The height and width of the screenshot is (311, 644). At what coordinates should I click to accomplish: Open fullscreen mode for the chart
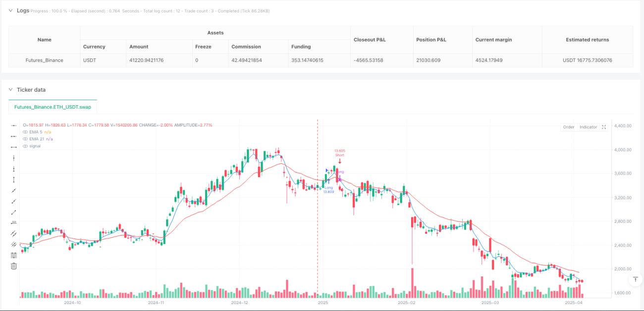(604, 127)
